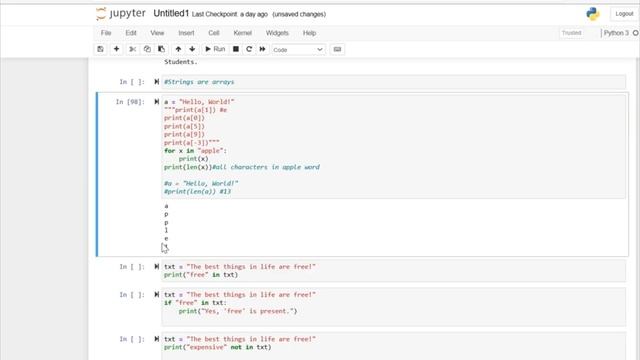This screenshot has height=360, width=640.
Task: Click the print(a[-3]) code line
Action: tap(192, 142)
